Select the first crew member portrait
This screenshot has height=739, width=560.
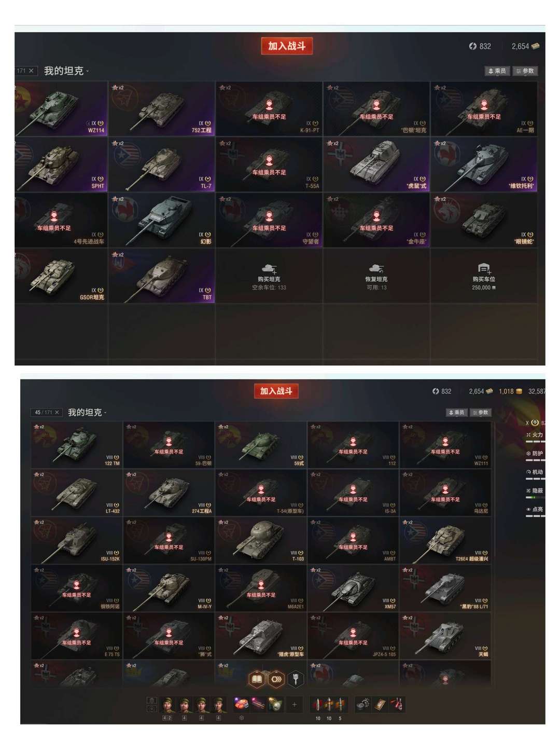pyautogui.click(x=167, y=705)
